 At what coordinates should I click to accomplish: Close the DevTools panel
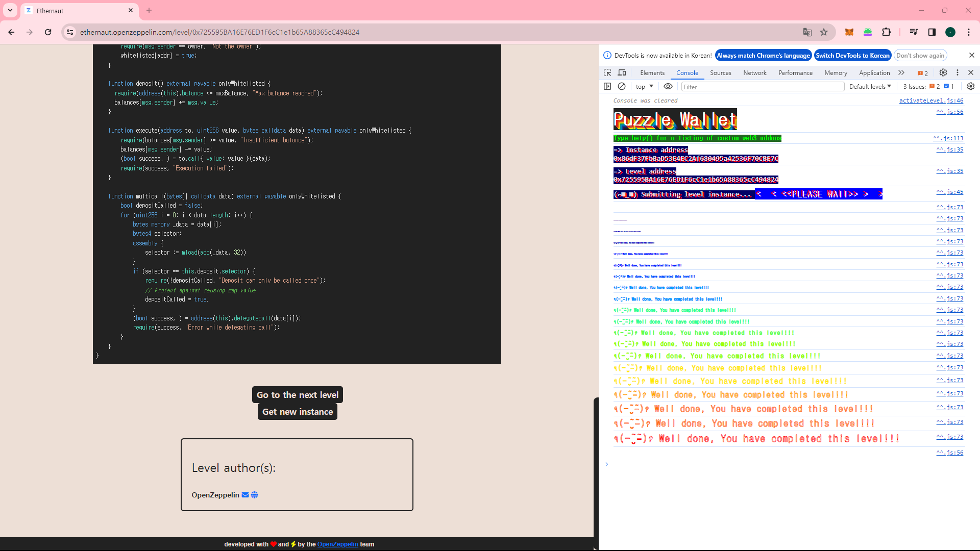971,73
